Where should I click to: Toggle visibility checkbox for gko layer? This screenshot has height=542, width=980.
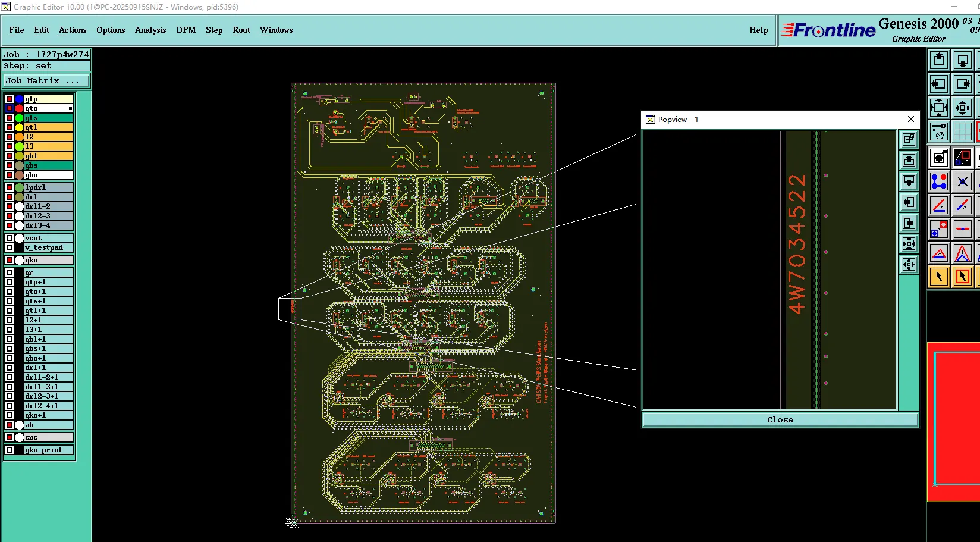click(10, 260)
